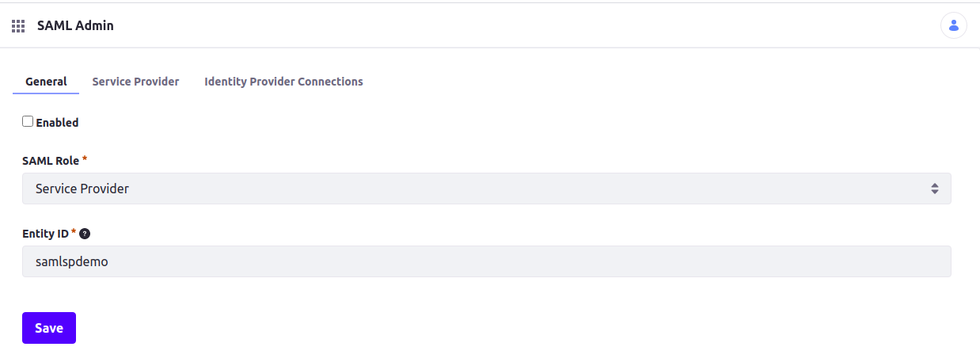This screenshot has width=980, height=362.
Task: Click the red asterisk beside SAML Role
Action: pyautogui.click(x=85, y=159)
